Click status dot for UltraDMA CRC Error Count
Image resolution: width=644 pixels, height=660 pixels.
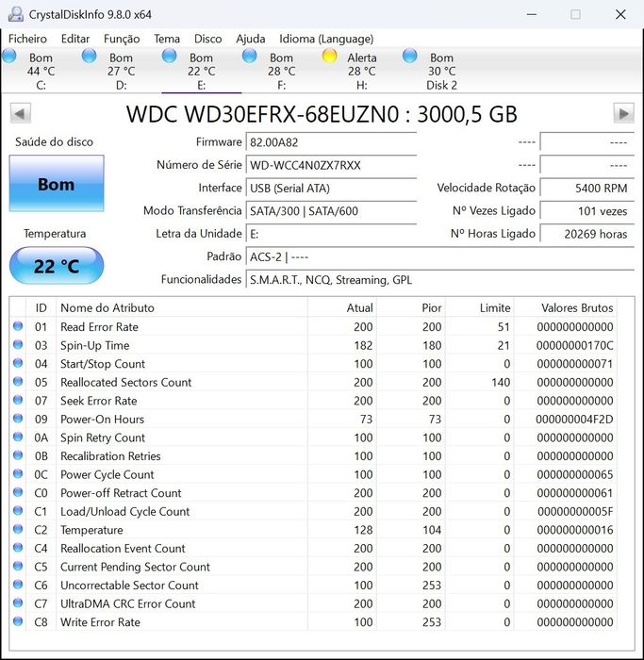point(18,603)
